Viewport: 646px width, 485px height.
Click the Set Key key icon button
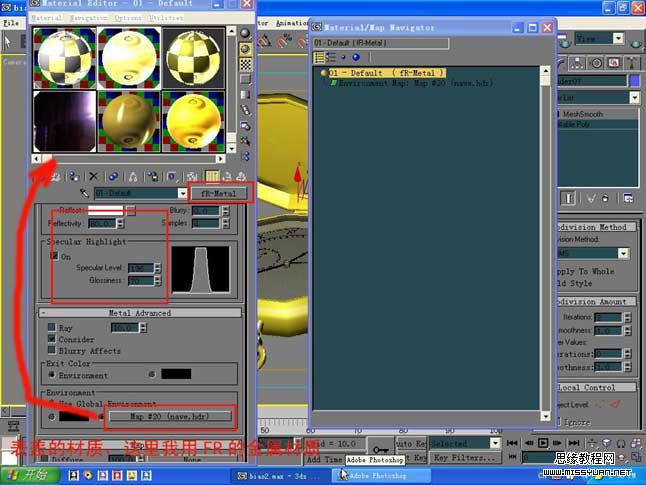tap(380, 450)
